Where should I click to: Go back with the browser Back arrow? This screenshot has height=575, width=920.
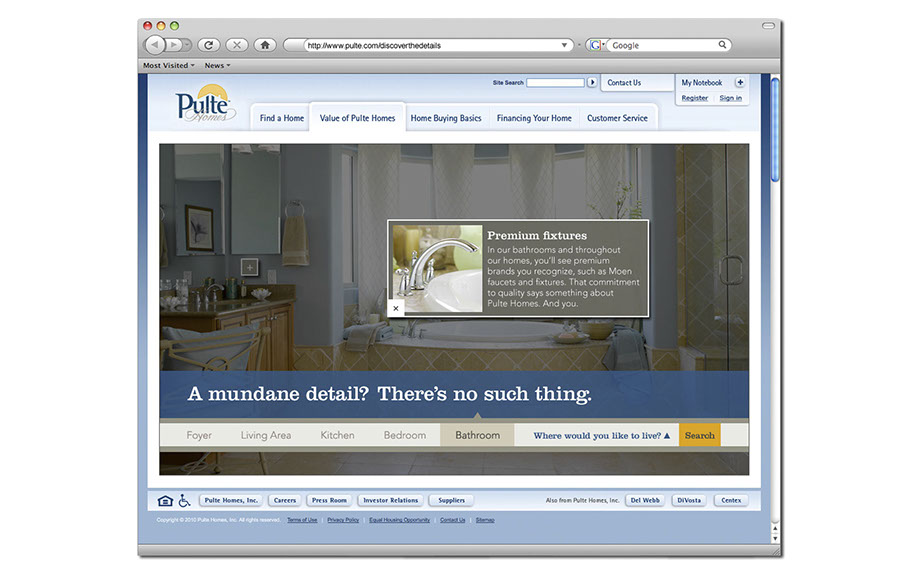(154, 45)
